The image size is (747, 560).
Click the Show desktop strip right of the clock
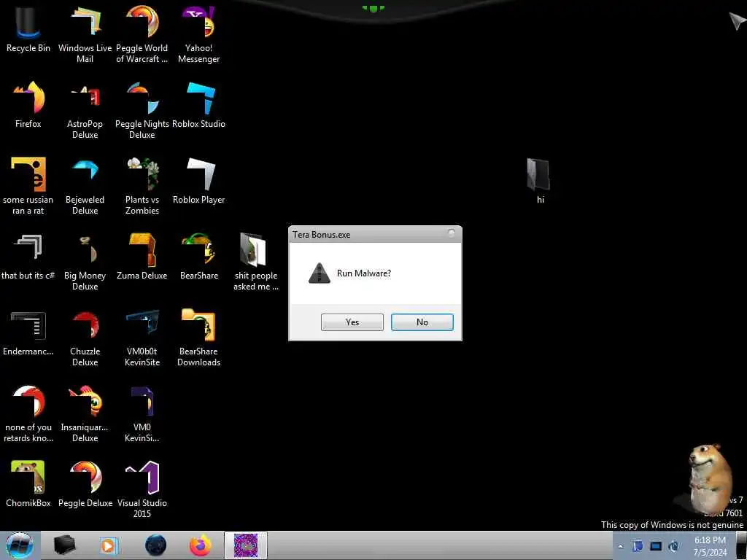[x=742, y=545]
